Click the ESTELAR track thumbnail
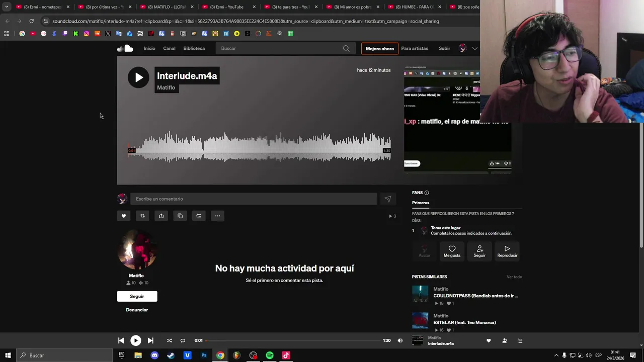 (420, 321)
